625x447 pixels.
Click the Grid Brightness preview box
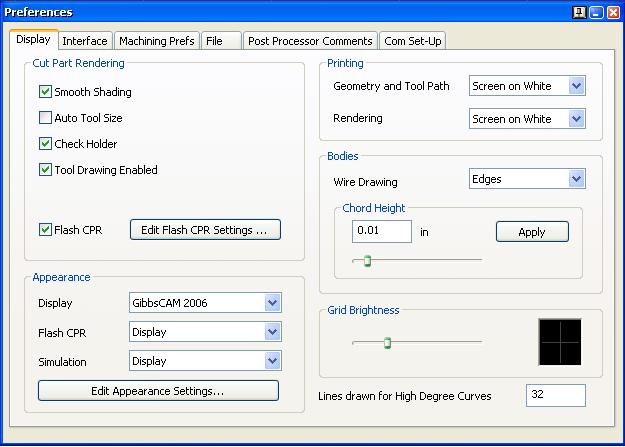pyautogui.click(x=560, y=342)
